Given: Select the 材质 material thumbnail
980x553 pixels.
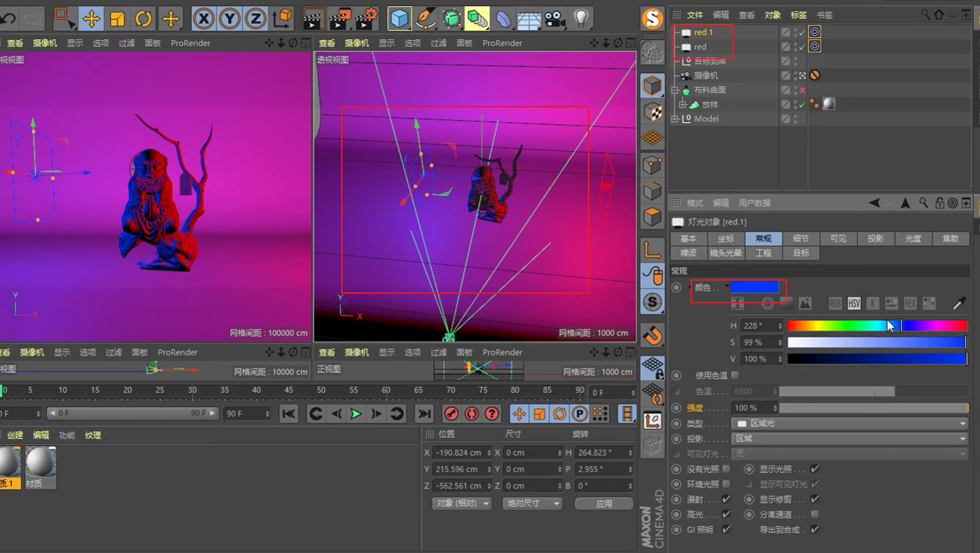Looking at the screenshot, I should click(41, 467).
